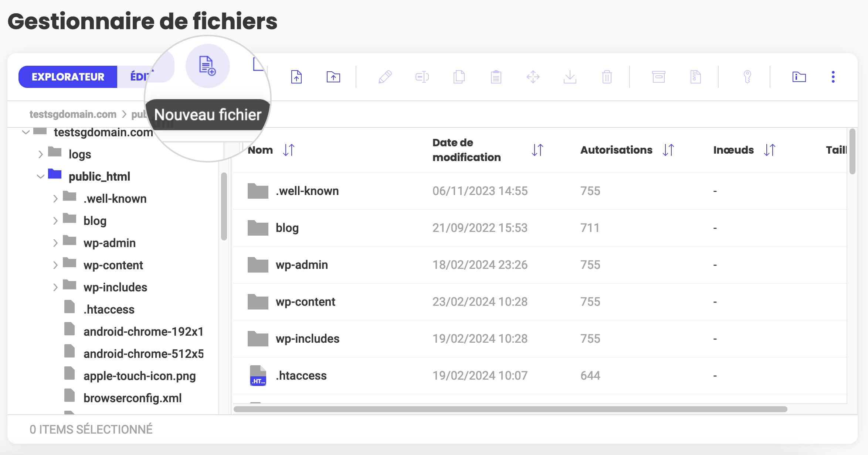Screen dimensions: 868x455
Task: Click the move arrows icon
Action: pyautogui.click(x=533, y=77)
